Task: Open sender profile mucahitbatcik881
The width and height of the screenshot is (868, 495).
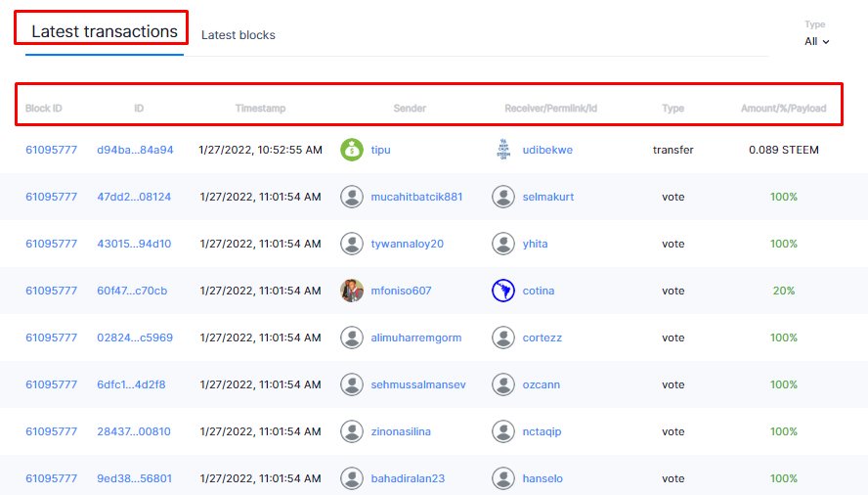Action: (416, 197)
